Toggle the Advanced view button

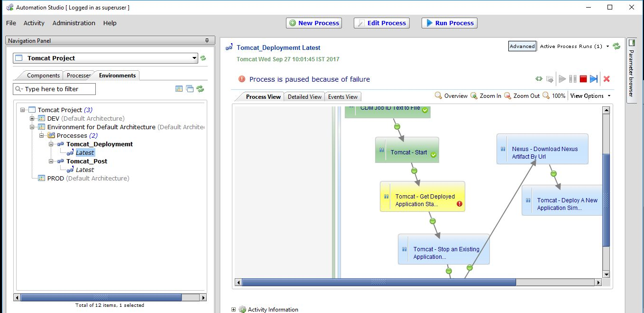point(522,46)
